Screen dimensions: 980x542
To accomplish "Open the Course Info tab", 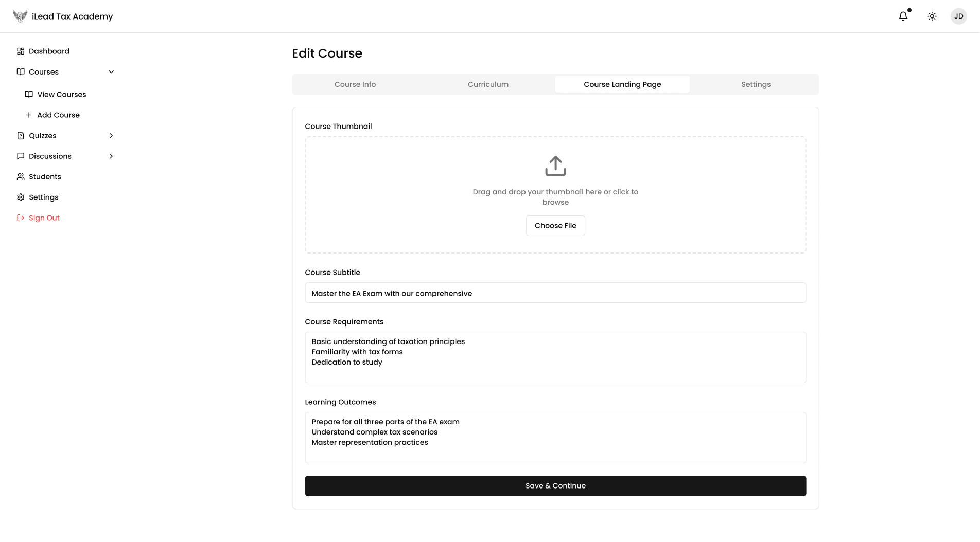I will pos(355,84).
